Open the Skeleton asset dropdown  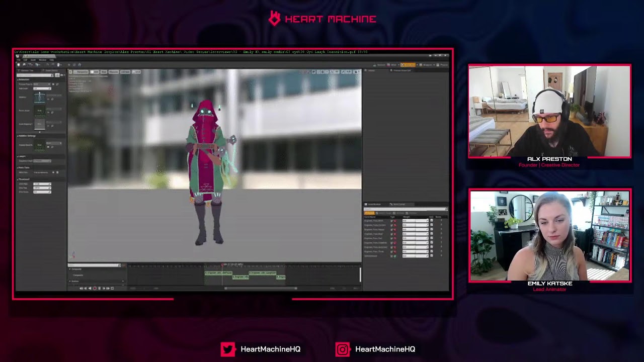click(54, 95)
